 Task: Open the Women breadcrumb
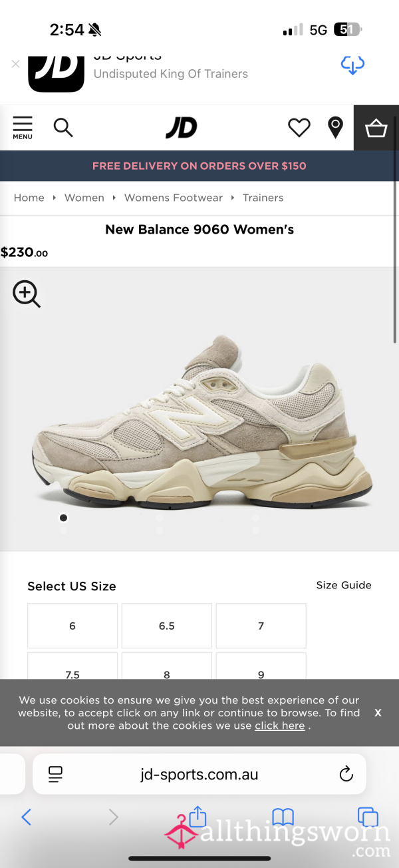tap(84, 198)
